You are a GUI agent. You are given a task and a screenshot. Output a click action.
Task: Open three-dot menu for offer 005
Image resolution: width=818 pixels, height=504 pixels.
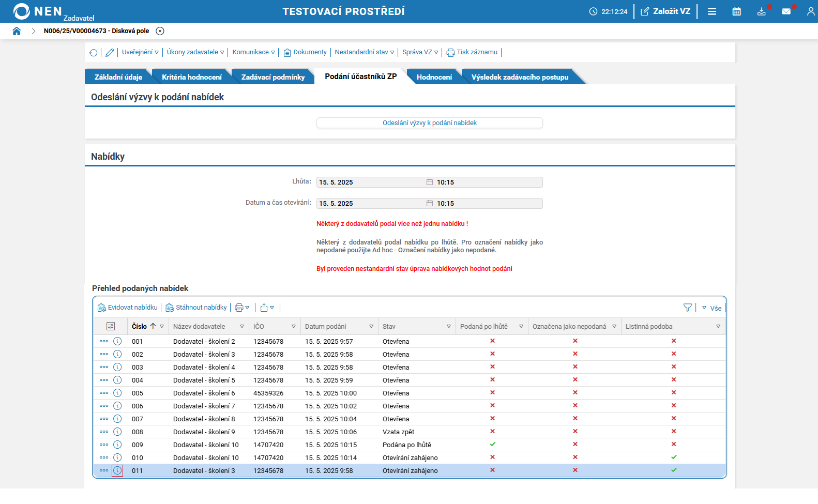click(104, 393)
